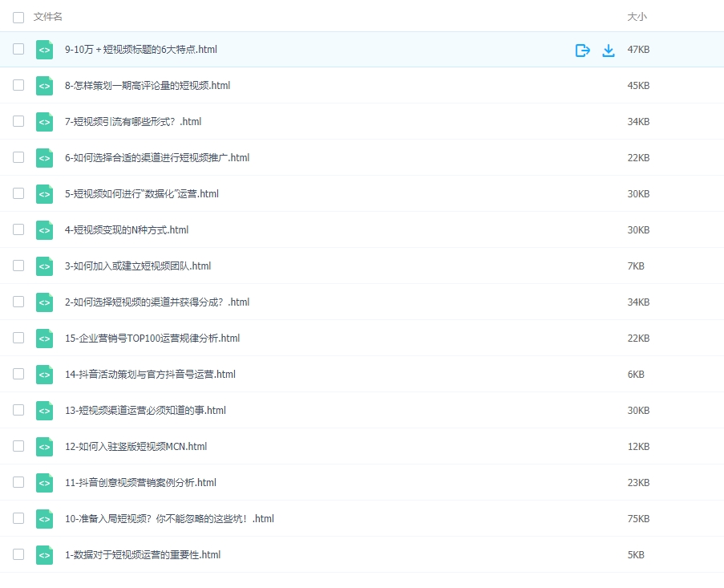Click the file icon of 1-数据对于短视频运营 file

pyautogui.click(x=44, y=554)
